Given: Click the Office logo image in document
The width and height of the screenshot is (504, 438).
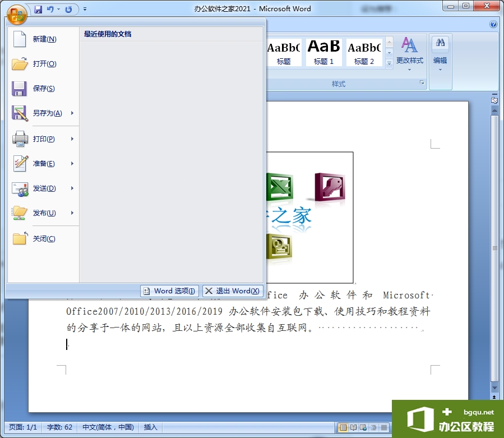Looking at the screenshot, I should pyautogui.click(x=310, y=218).
